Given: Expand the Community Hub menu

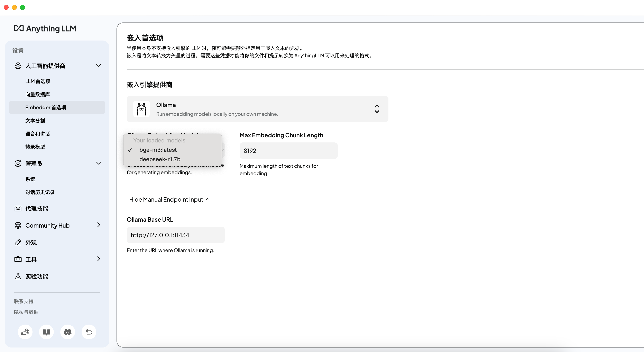Looking at the screenshot, I should pos(99,225).
